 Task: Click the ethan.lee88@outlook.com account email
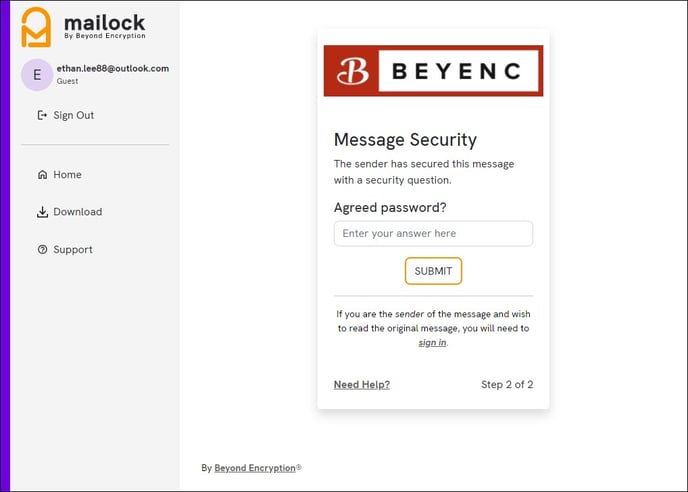coord(113,68)
